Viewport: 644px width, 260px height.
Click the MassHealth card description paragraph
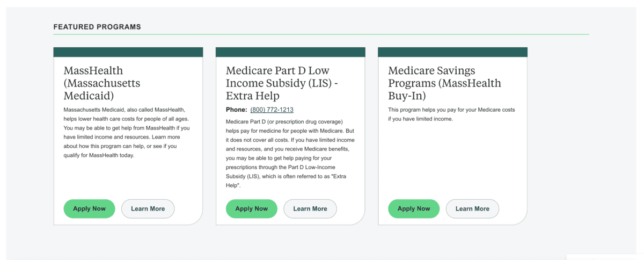[x=127, y=133]
